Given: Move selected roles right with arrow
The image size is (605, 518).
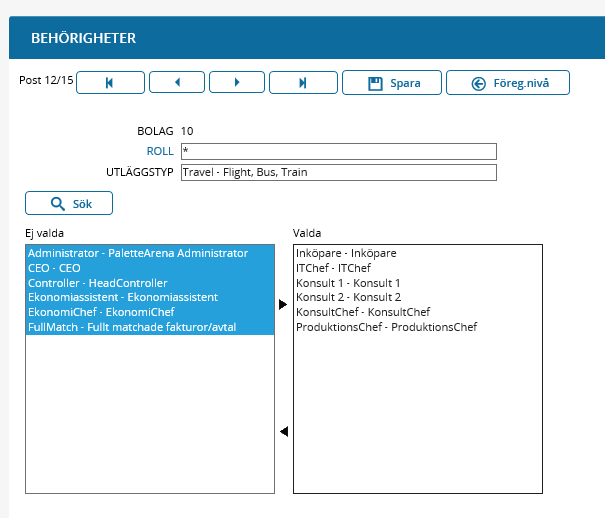Looking at the screenshot, I should (283, 305).
